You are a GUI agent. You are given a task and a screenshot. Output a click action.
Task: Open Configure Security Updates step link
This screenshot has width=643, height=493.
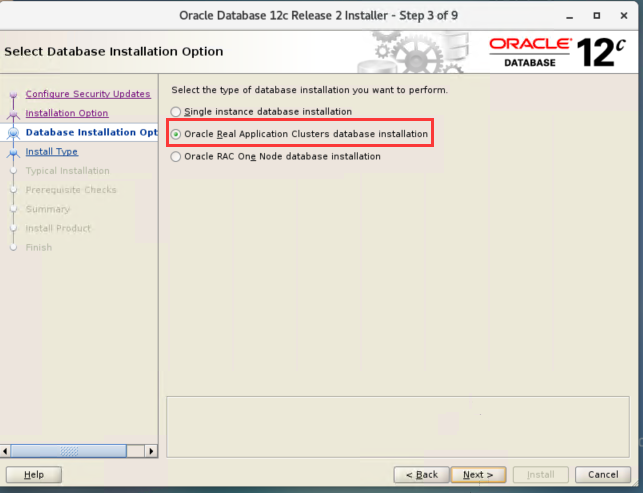tap(88, 94)
